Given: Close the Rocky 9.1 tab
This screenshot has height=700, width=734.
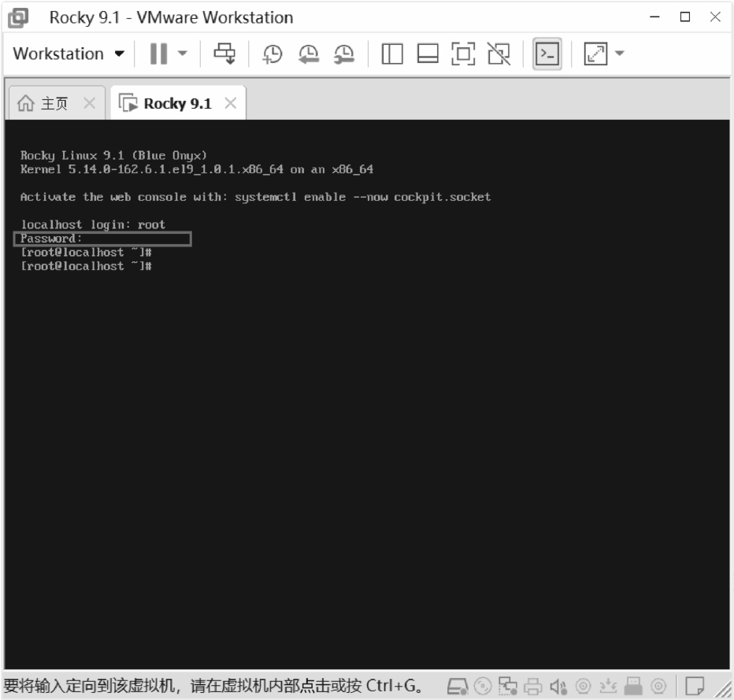Looking at the screenshot, I should tap(230, 103).
